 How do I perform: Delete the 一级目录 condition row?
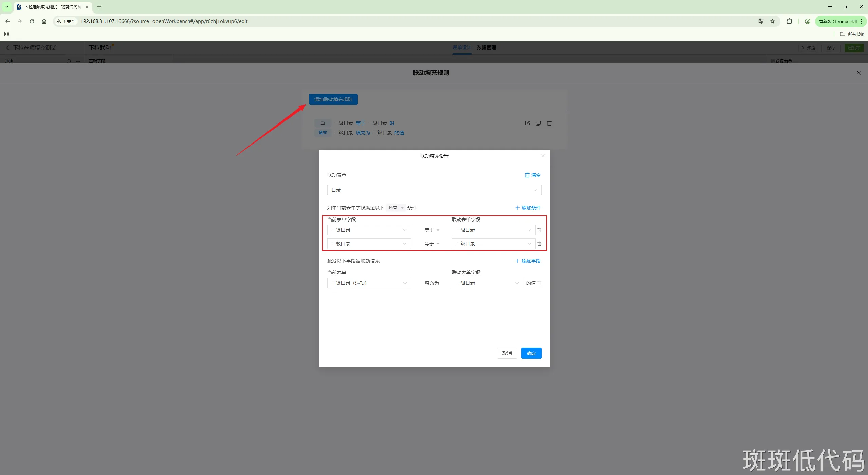539,230
